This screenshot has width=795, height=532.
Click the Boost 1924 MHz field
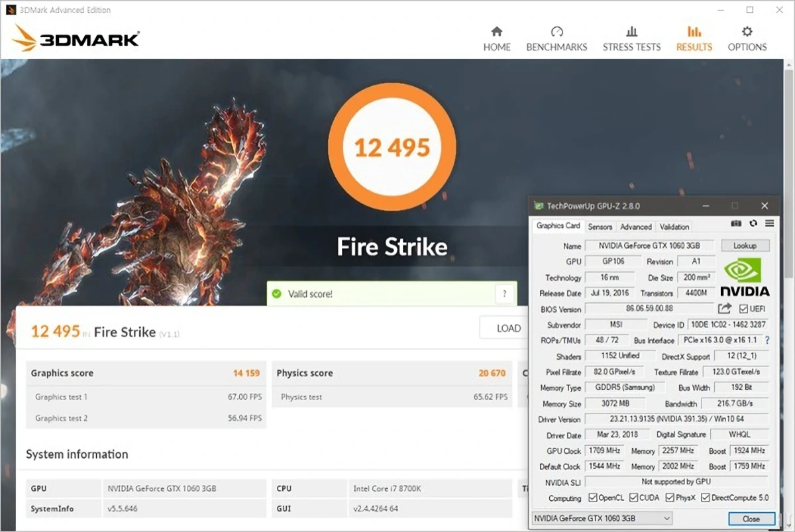coord(749,451)
